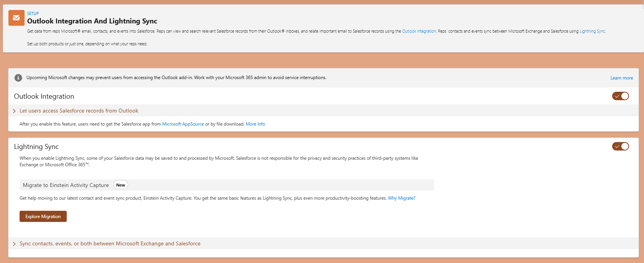Click the More Info link
Screen dimensions: 644x263
(255, 124)
